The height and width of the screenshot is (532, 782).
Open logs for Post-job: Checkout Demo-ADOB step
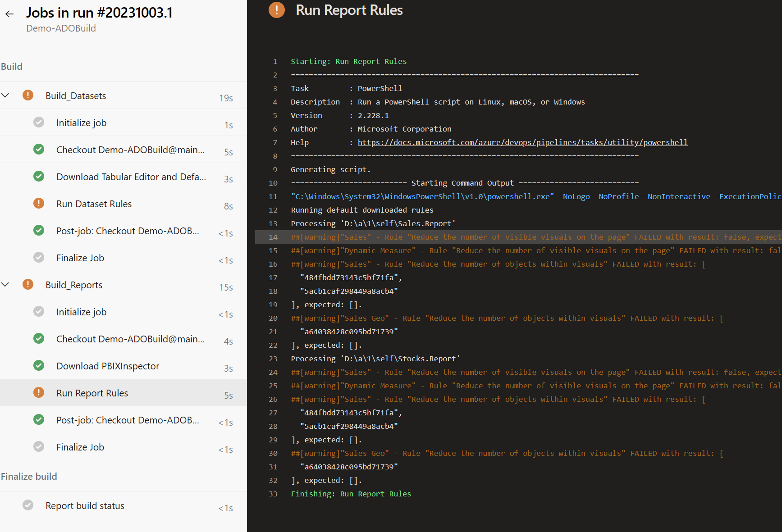pos(128,231)
